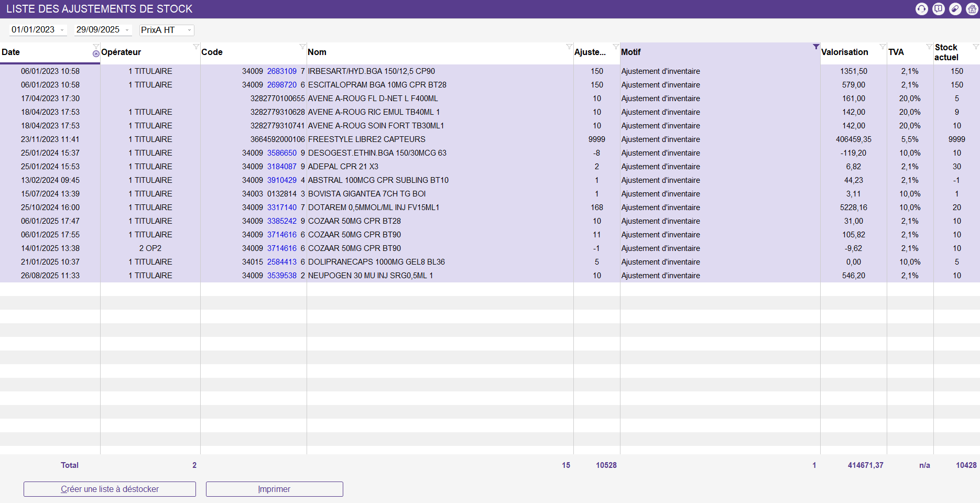980x503 pixels.
Task: Open product code link 3385242
Action: coord(282,221)
